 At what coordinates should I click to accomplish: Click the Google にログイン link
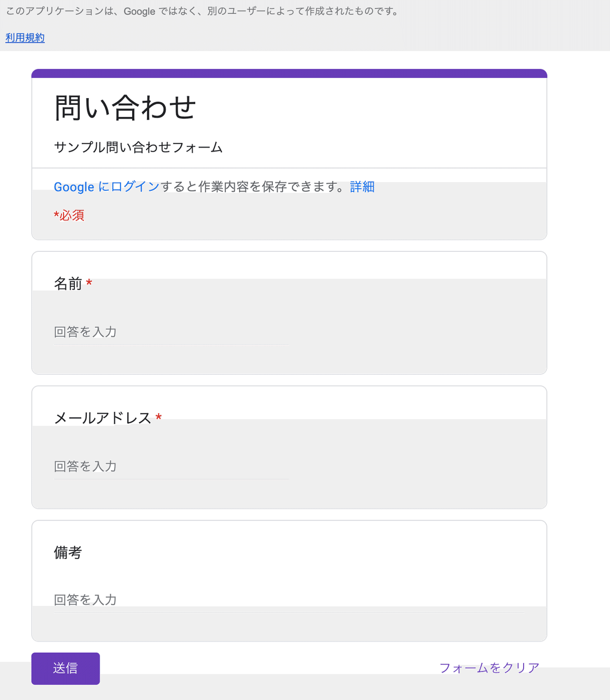(x=107, y=187)
